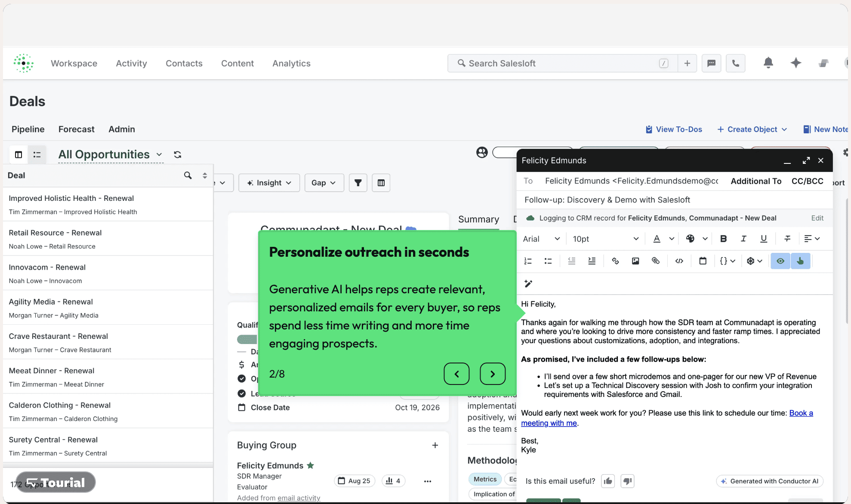The image size is (851, 504).
Task: Apply bold formatting in the email editor
Action: point(723,239)
